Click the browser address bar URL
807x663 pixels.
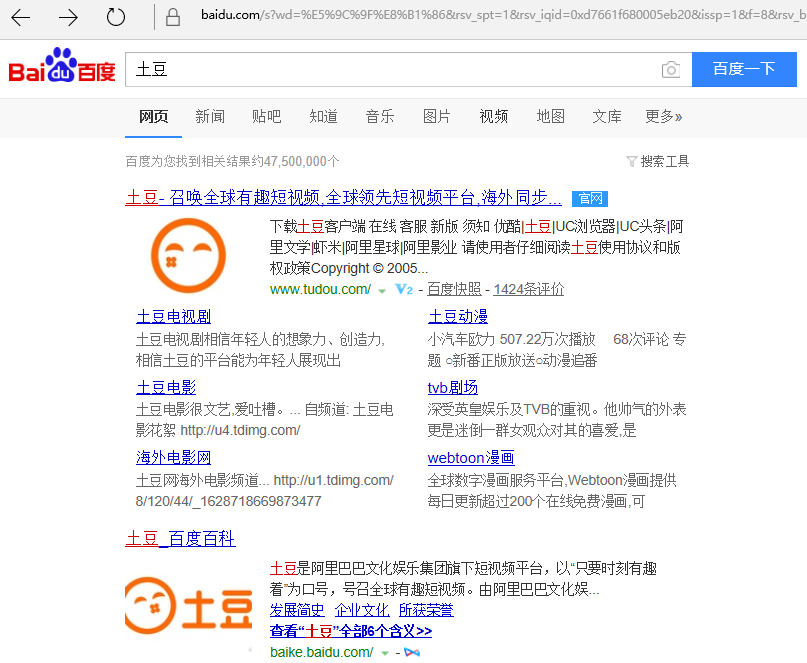coord(503,15)
